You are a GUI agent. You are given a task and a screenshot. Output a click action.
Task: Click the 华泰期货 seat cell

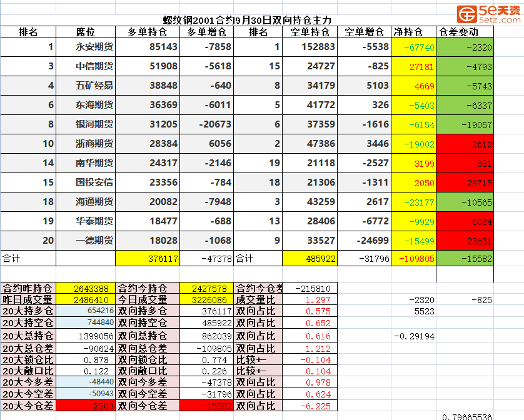(x=86, y=221)
